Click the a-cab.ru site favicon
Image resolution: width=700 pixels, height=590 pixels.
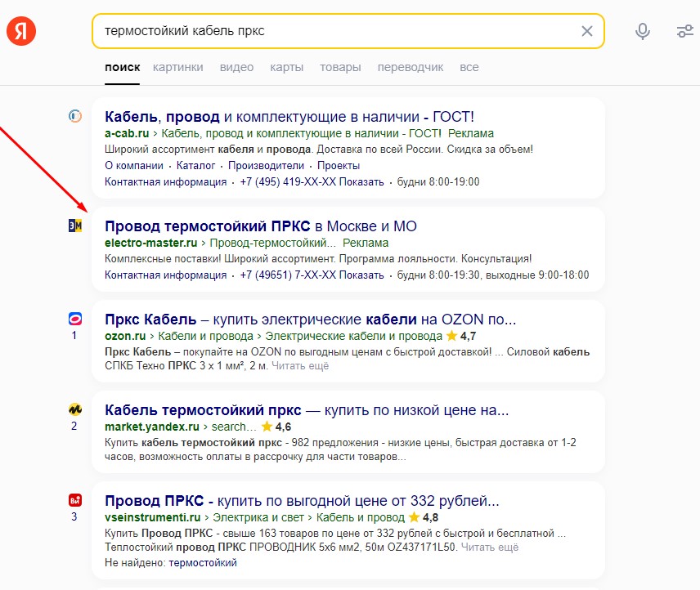[x=74, y=115]
